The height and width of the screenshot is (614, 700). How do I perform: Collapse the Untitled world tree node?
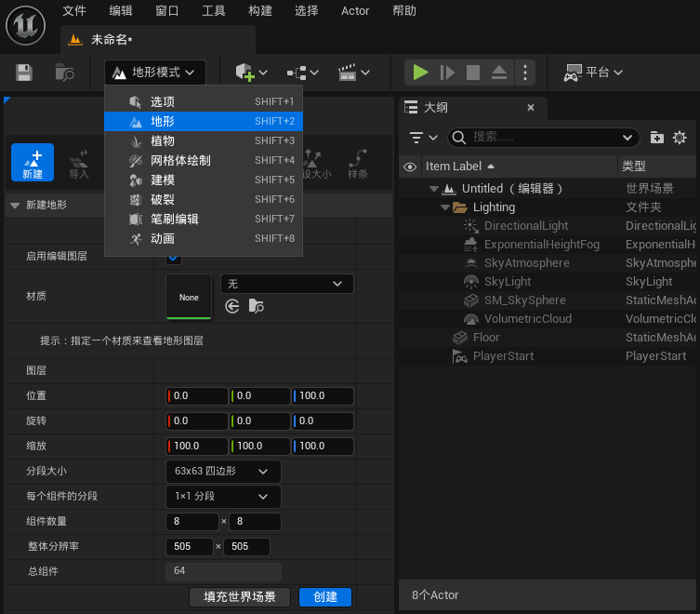tap(433, 189)
